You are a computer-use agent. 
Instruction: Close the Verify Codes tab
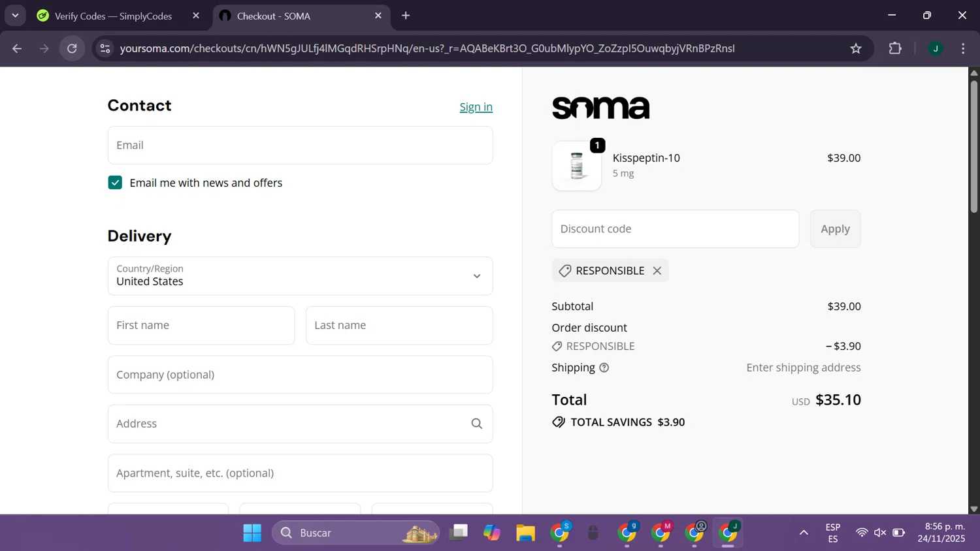pos(196,16)
